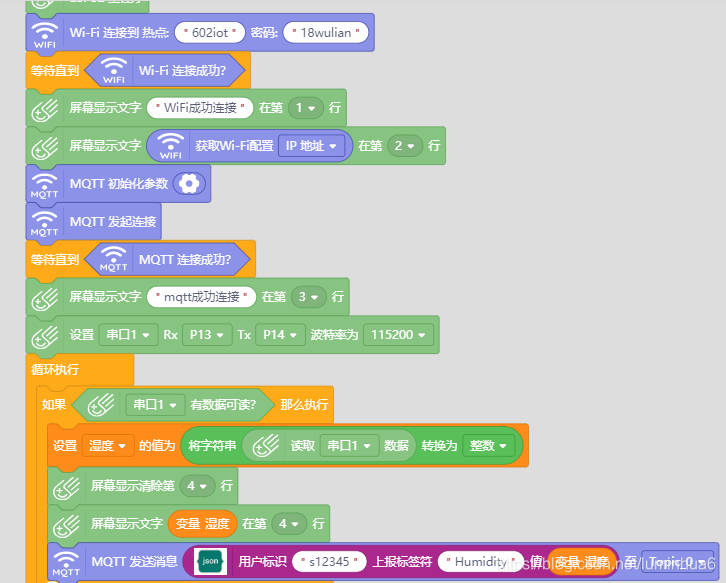Edit WiFi password field 18wulian
Viewport: 726px width, 583px height.
coord(325,33)
